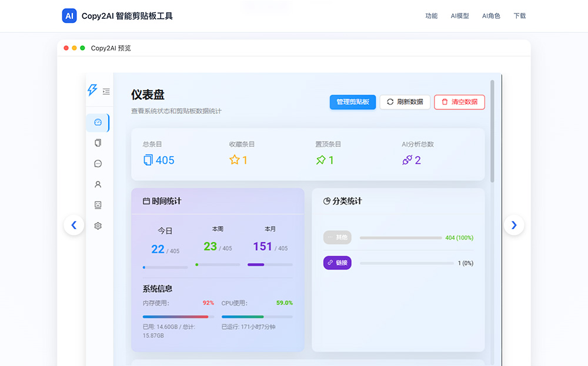This screenshot has height=366, width=588.
Task: Click the 刷新数据 refresh button
Action: pos(405,102)
